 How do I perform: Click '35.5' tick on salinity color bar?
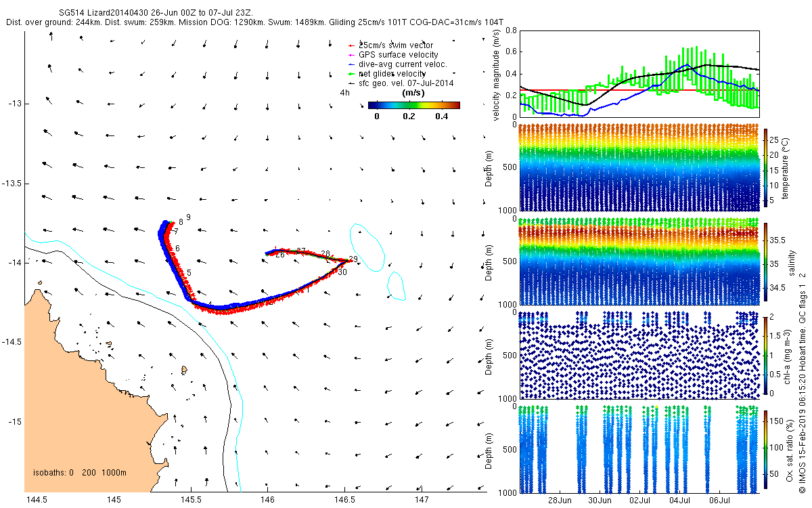778,240
